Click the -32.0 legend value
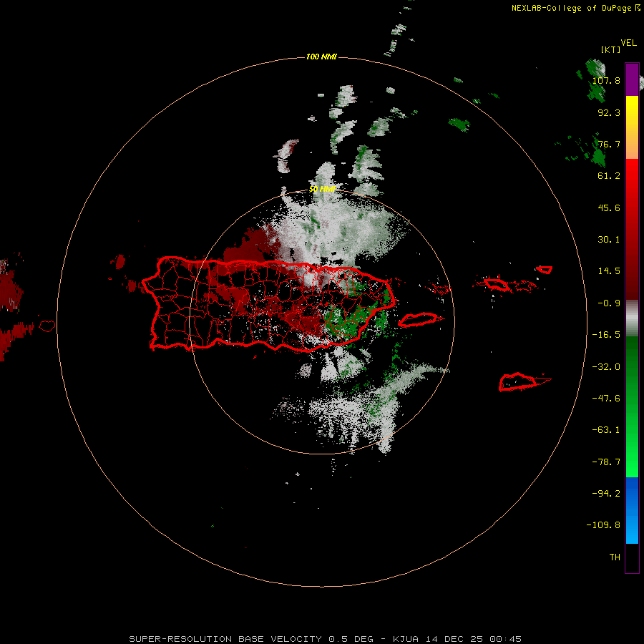This screenshot has width=644, height=644. [x=606, y=367]
